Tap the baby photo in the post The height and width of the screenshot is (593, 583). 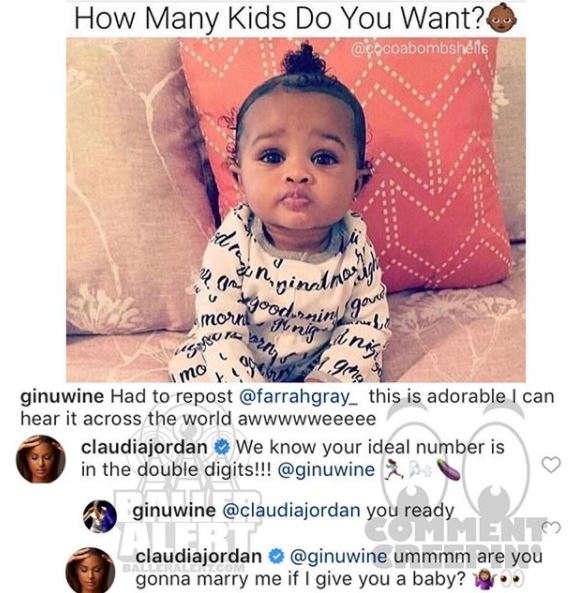(296, 210)
